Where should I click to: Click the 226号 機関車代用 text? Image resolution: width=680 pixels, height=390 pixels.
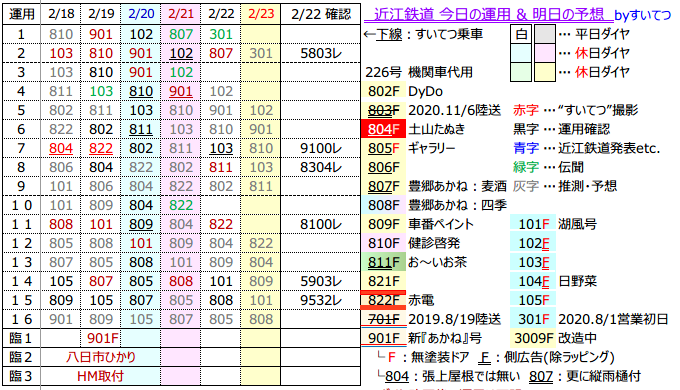[418, 72]
